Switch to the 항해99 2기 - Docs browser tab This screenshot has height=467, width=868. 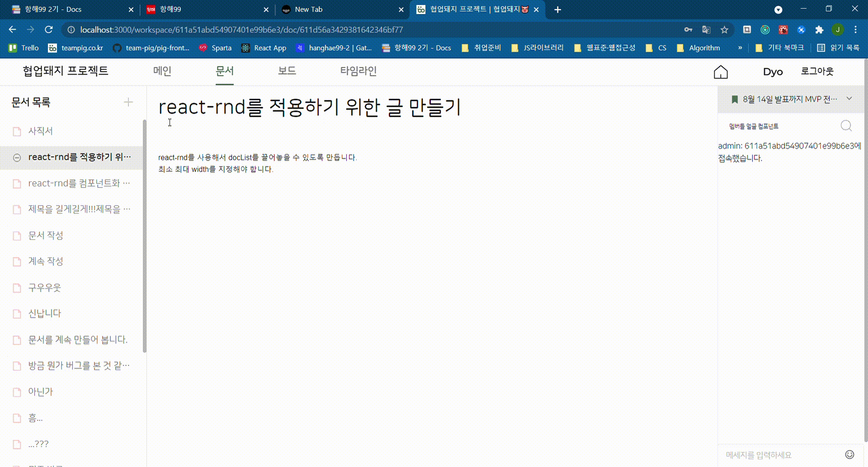(x=71, y=10)
